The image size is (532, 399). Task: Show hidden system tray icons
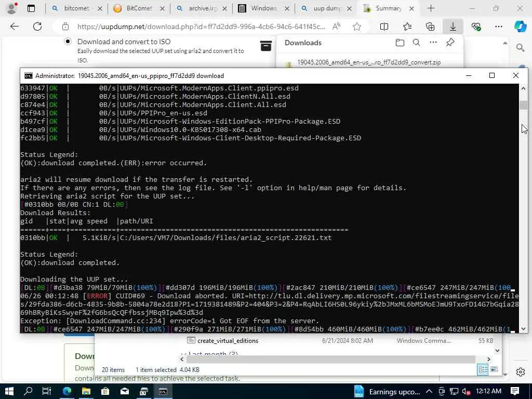(429, 392)
